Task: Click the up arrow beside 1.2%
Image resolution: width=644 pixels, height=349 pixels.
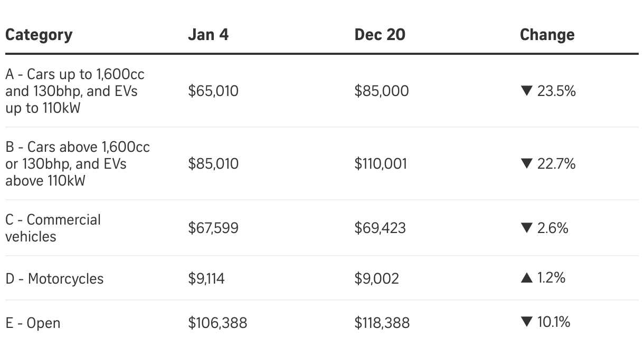Action: pos(526,278)
